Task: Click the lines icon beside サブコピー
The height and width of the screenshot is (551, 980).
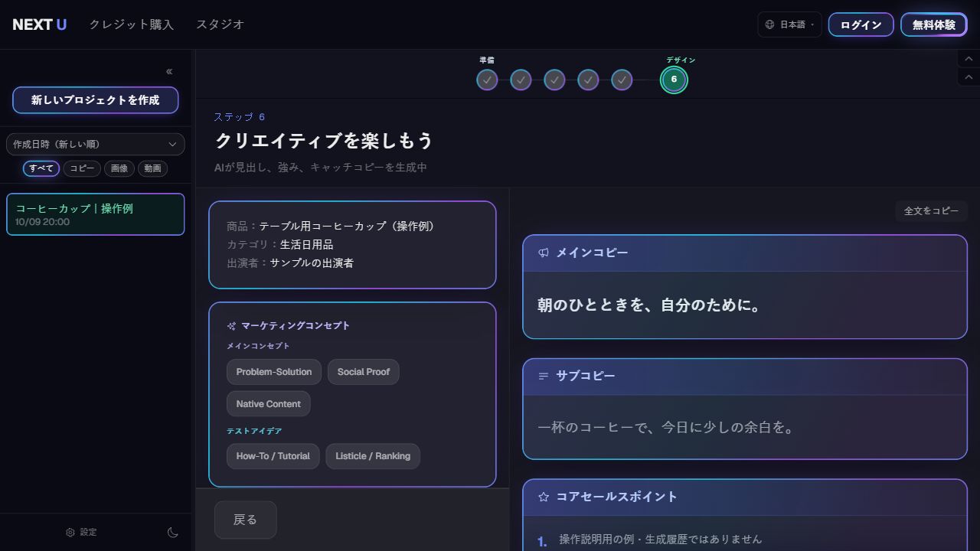Action: 544,376
